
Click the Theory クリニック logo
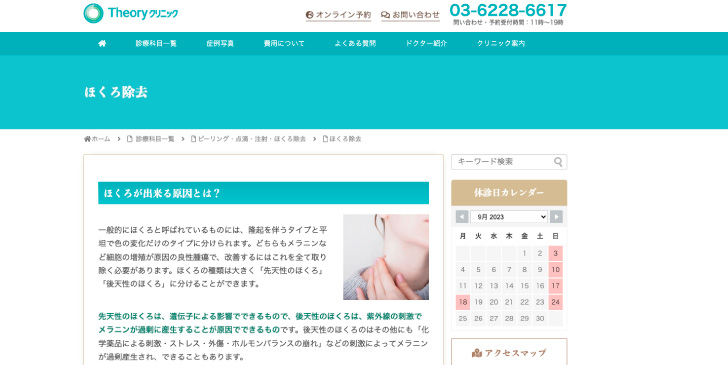tap(131, 13)
